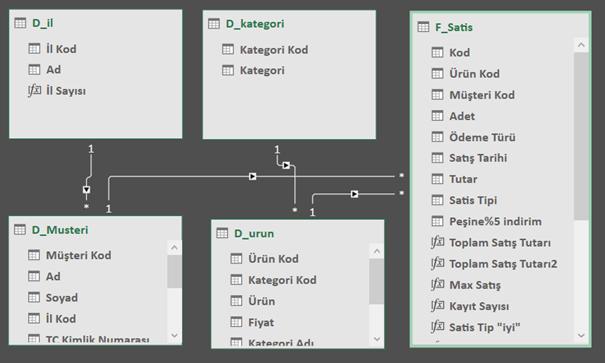
Task: Select the F_Satis table header icon
Action: [423, 27]
